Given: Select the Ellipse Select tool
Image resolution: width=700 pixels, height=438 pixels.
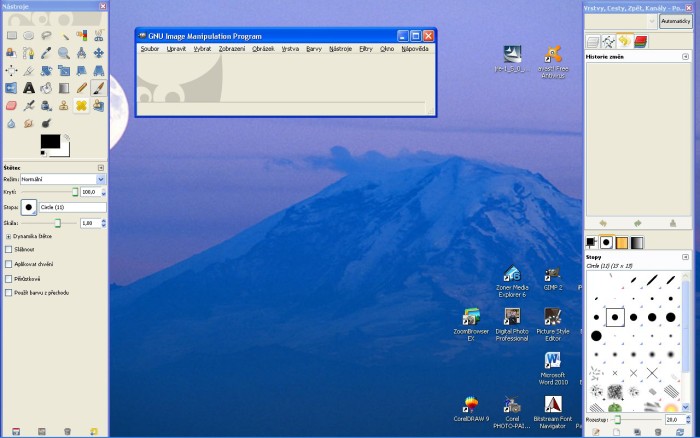Looking at the screenshot, I should (29, 35).
